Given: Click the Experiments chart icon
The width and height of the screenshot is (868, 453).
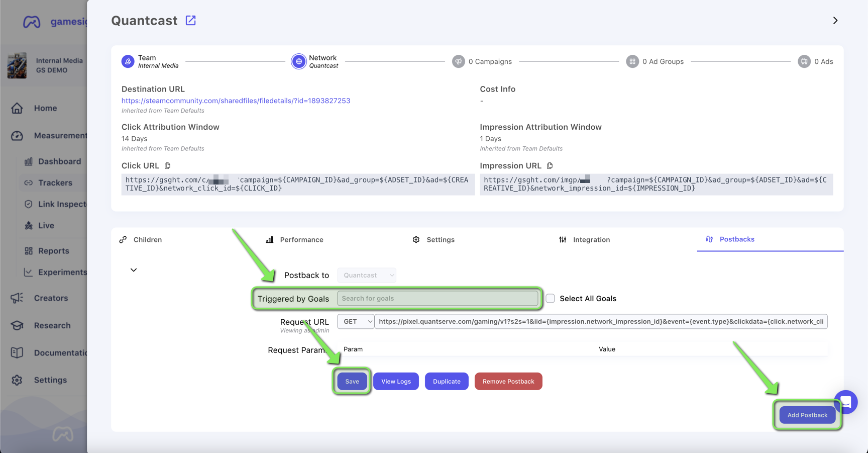Looking at the screenshot, I should click(x=29, y=272).
